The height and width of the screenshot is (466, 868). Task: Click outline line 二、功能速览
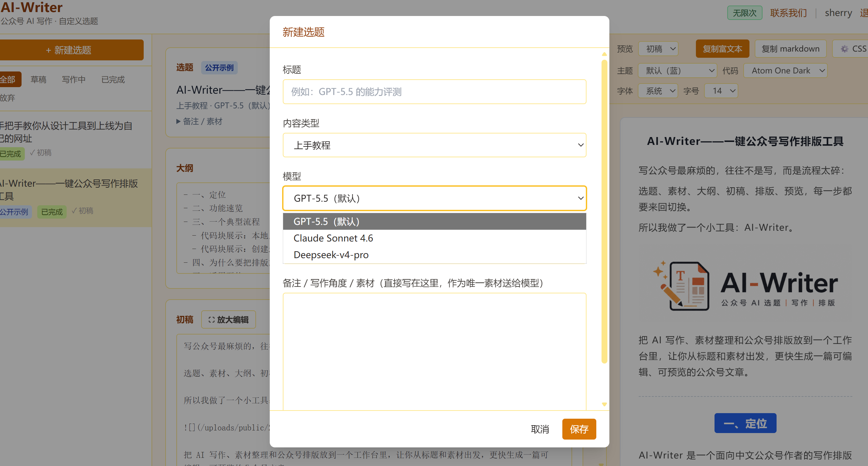[217, 208]
